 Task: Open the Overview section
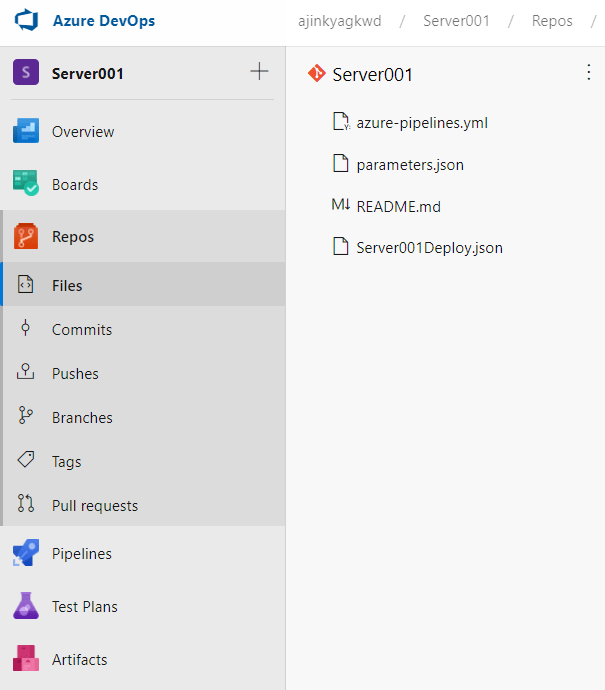[x=82, y=132]
